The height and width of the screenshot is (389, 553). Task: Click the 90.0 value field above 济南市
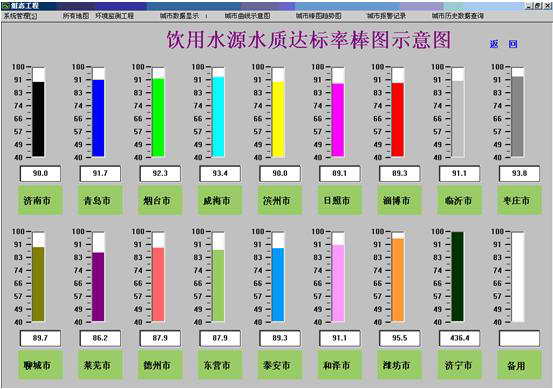click(40, 174)
